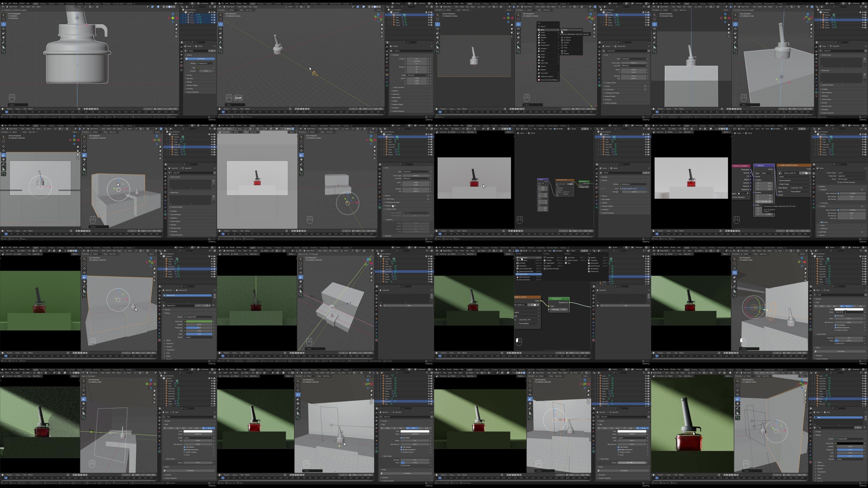Disable the Plane object in renders (camera icon)

tap(866, 399)
